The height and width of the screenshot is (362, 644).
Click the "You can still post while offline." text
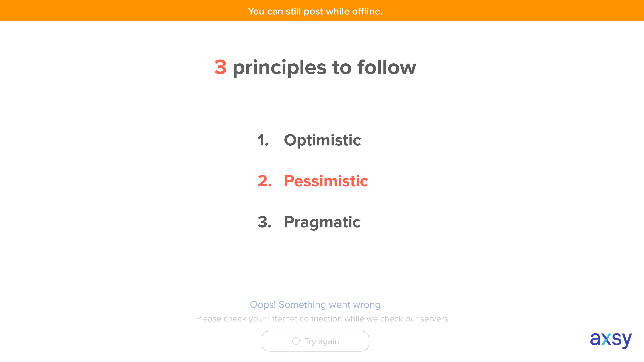click(315, 11)
